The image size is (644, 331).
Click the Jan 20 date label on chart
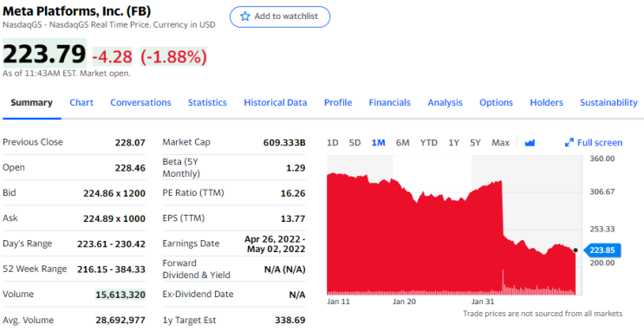coord(404,302)
